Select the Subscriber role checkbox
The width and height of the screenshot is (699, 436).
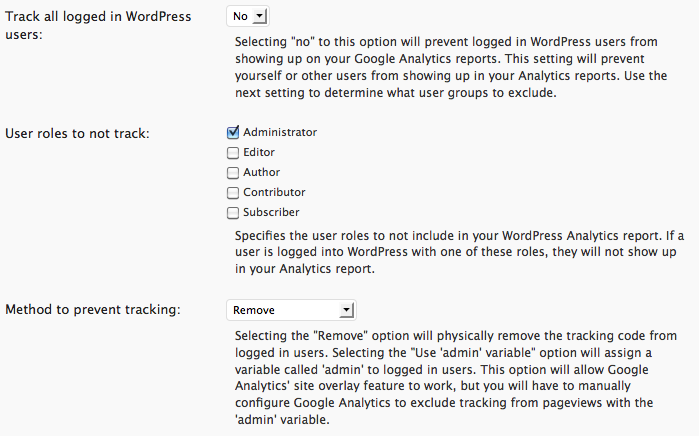pyautogui.click(x=233, y=213)
